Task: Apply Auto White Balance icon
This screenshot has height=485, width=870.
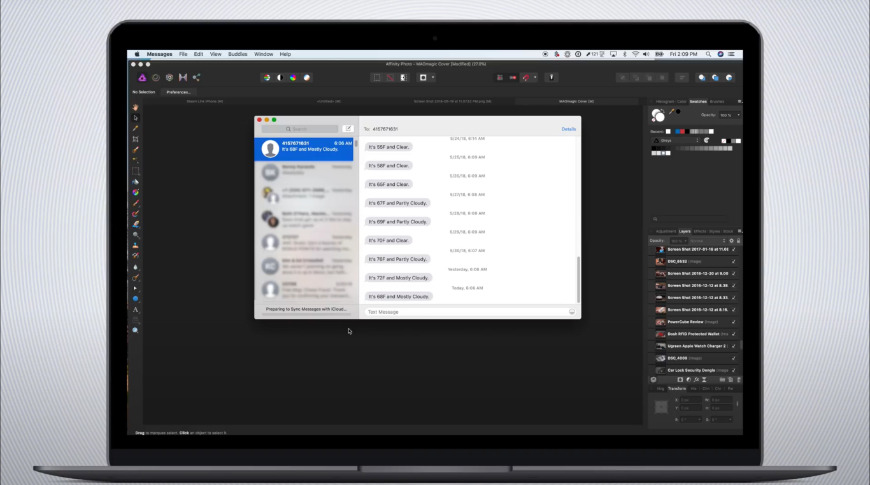Action: pyautogui.click(x=306, y=78)
